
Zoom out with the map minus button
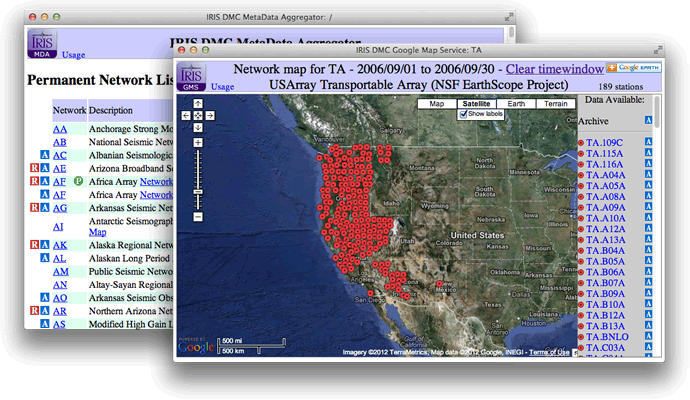198,217
